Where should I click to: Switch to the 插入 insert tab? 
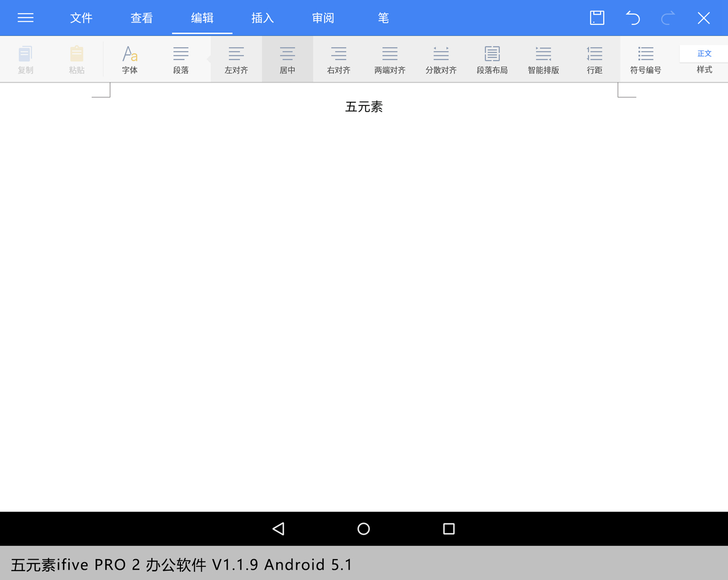pos(262,18)
